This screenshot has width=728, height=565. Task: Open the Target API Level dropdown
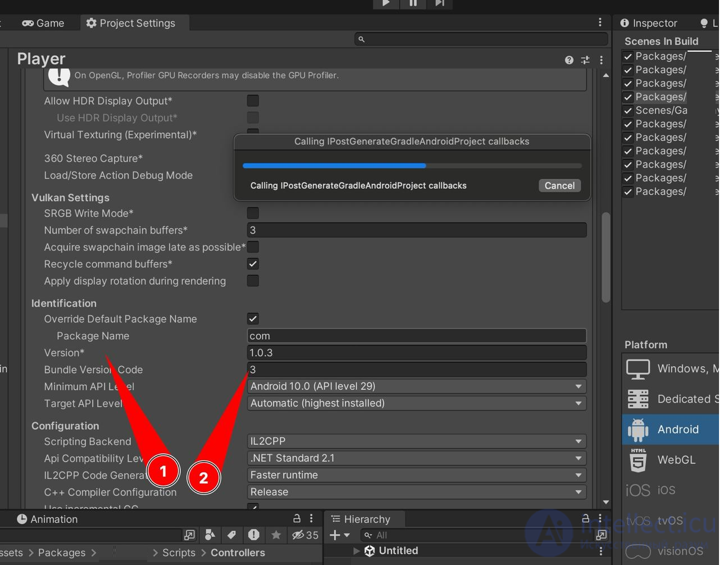point(417,403)
